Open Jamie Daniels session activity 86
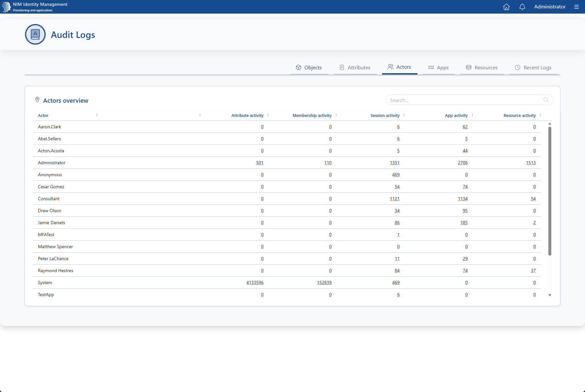Screen dimensions: 585x392 click(x=397, y=223)
